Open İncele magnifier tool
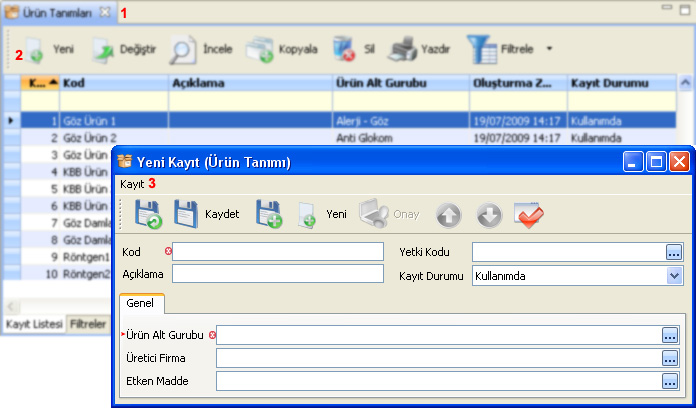 pyautogui.click(x=198, y=48)
